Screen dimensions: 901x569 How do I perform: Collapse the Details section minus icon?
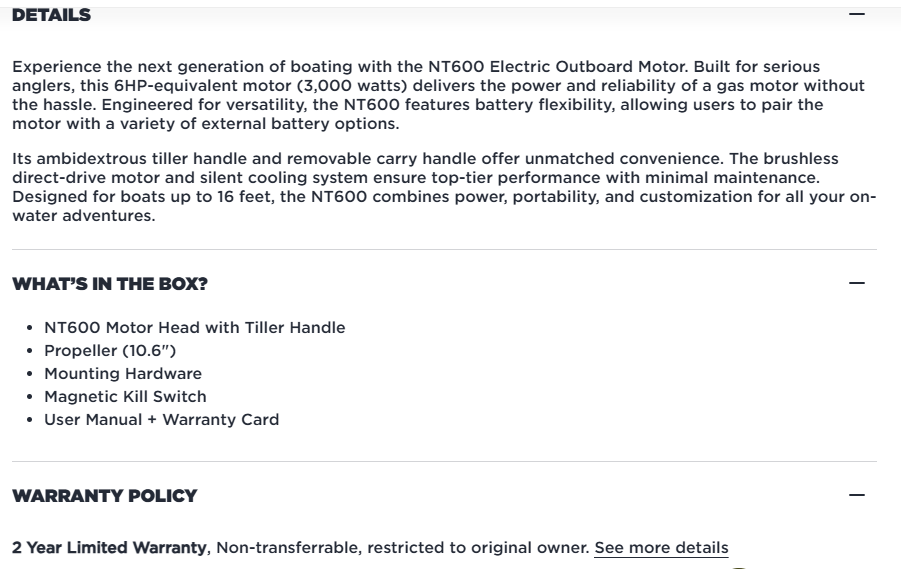point(856,15)
